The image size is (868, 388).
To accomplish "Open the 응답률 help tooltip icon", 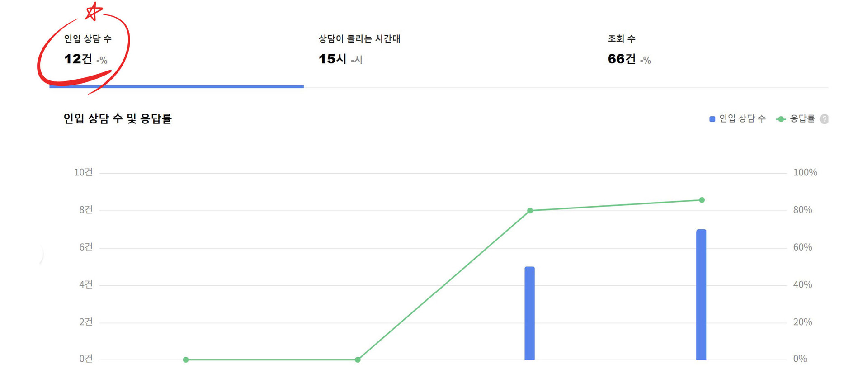I will pos(824,118).
